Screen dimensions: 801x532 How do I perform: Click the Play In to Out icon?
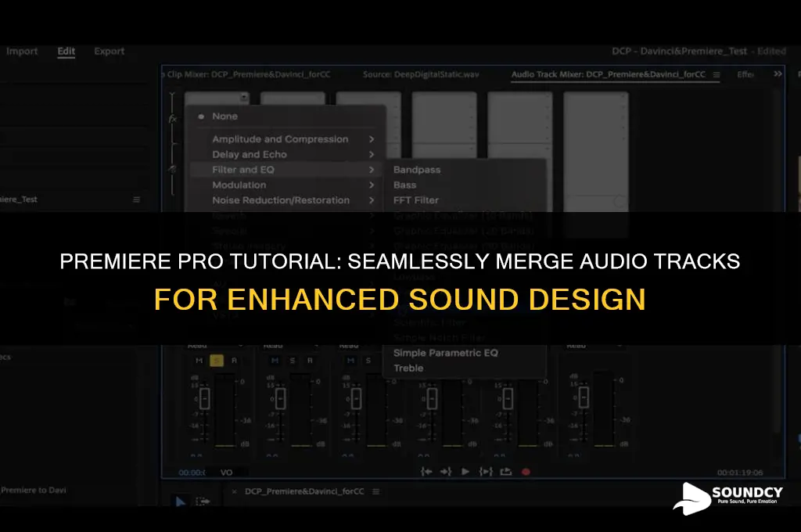click(x=486, y=472)
